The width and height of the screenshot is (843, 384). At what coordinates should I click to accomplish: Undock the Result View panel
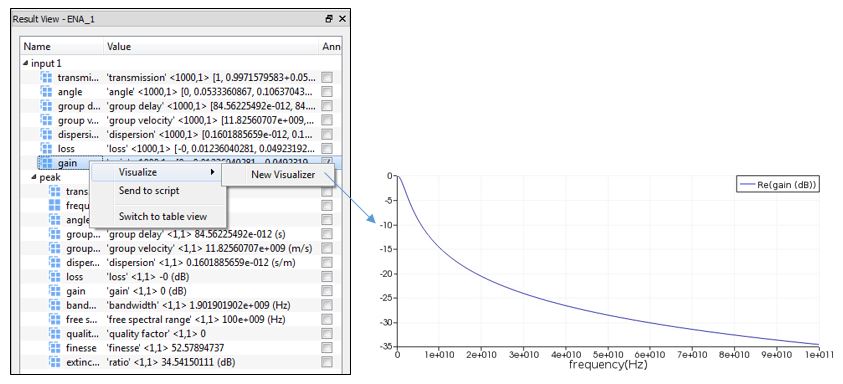click(329, 19)
